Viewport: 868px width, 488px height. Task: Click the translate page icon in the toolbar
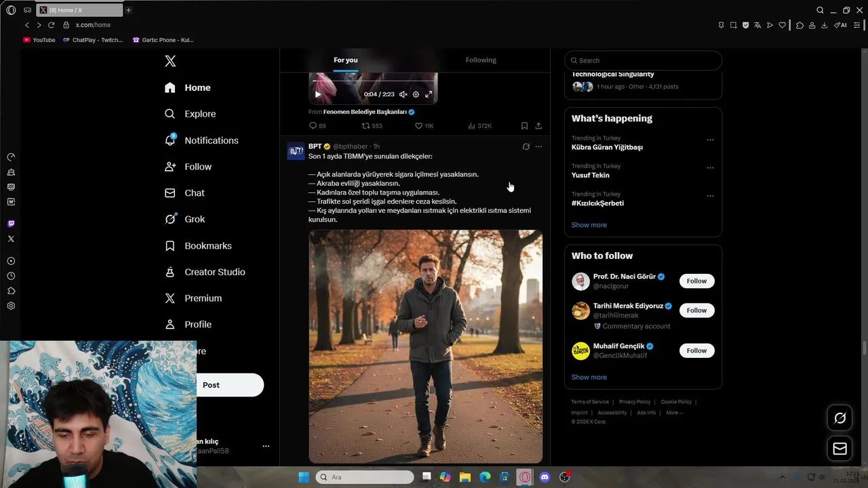pos(757,25)
